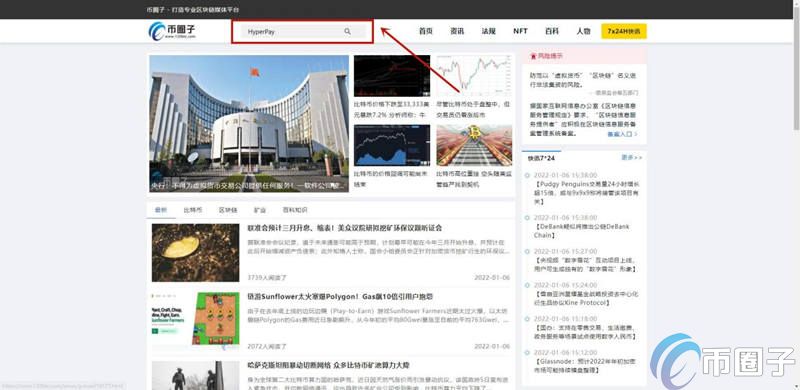Open the gold coin article thumbnail

click(x=195, y=253)
